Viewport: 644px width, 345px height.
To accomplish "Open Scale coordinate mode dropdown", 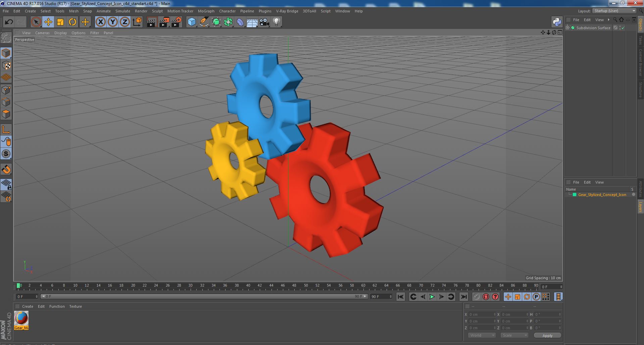I will pyautogui.click(x=514, y=335).
